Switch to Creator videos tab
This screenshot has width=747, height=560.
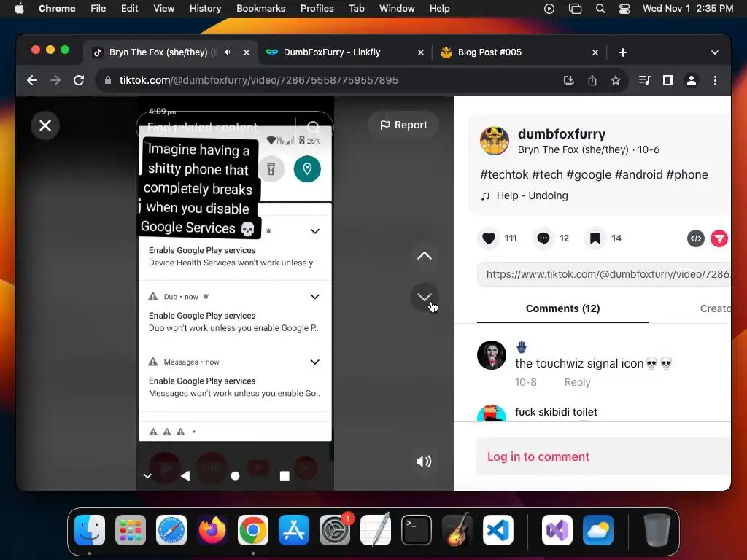click(x=715, y=308)
